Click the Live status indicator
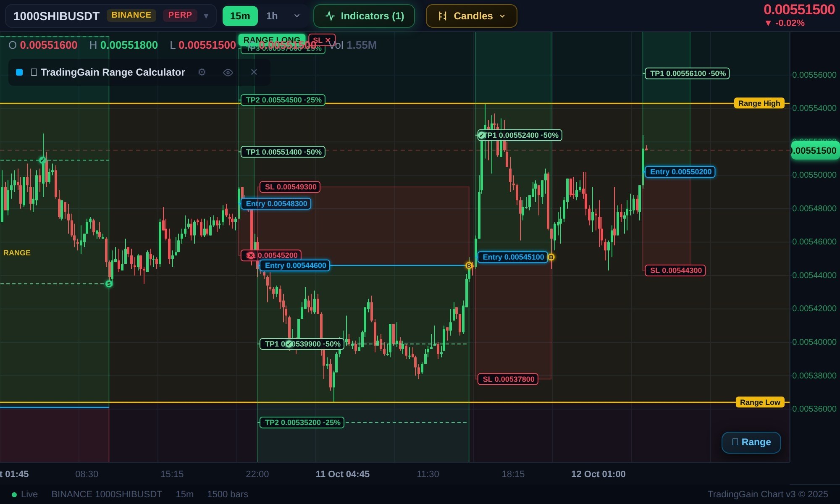Image resolution: width=840 pixels, height=504 pixels. click(25, 494)
